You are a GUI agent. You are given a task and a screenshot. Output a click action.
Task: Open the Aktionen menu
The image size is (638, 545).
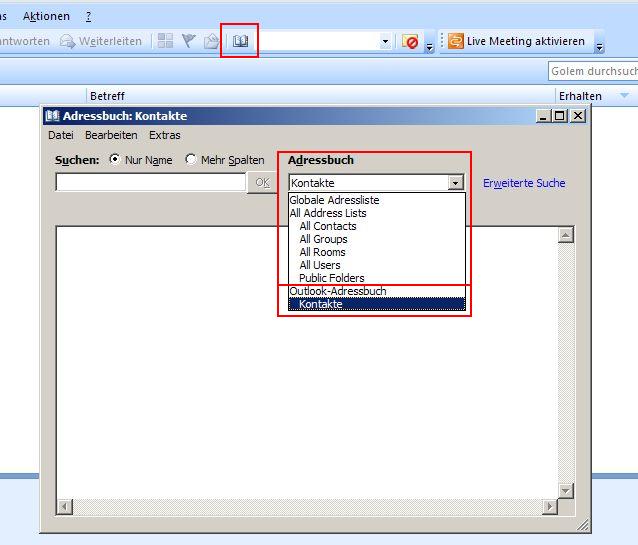[x=46, y=16]
